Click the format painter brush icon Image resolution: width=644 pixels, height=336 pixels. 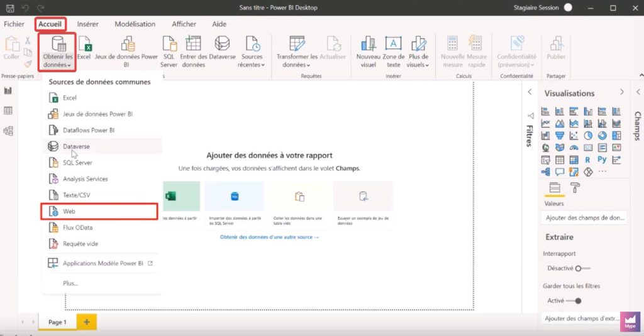28,63
